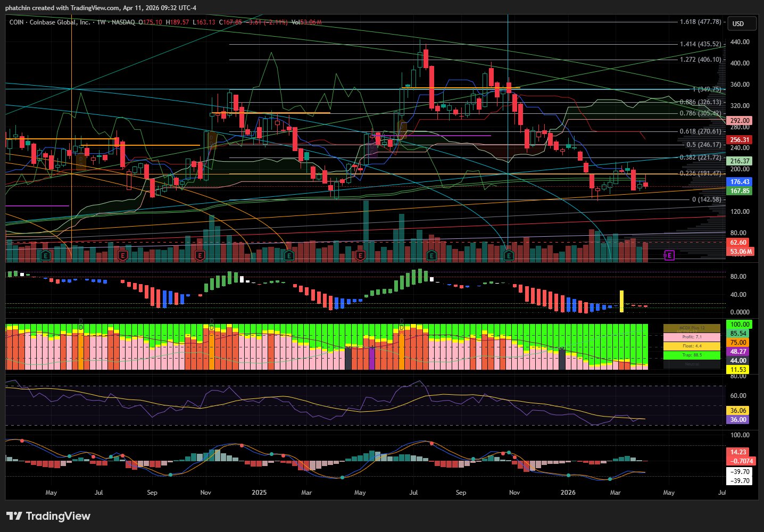Select the 0.786 (305.42) Fibonacci label
Image resolution: width=764 pixels, height=532 pixels.
click(701, 113)
